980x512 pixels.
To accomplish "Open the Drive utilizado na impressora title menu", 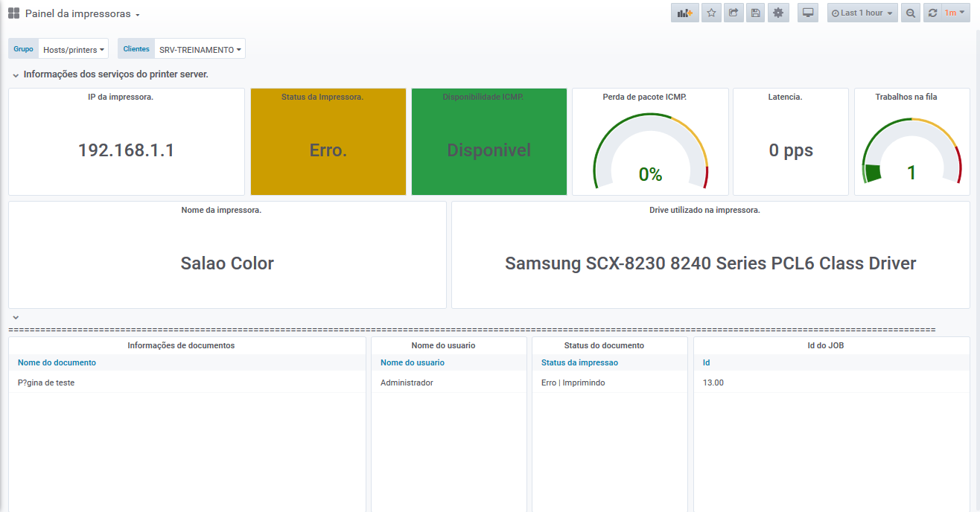I will point(704,210).
